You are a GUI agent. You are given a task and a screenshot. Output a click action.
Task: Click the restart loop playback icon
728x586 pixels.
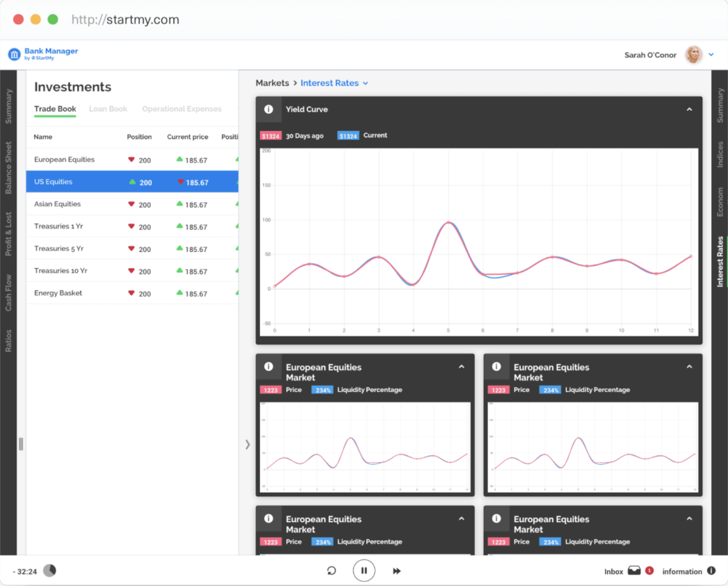pyautogui.click(x=331, y=571)
